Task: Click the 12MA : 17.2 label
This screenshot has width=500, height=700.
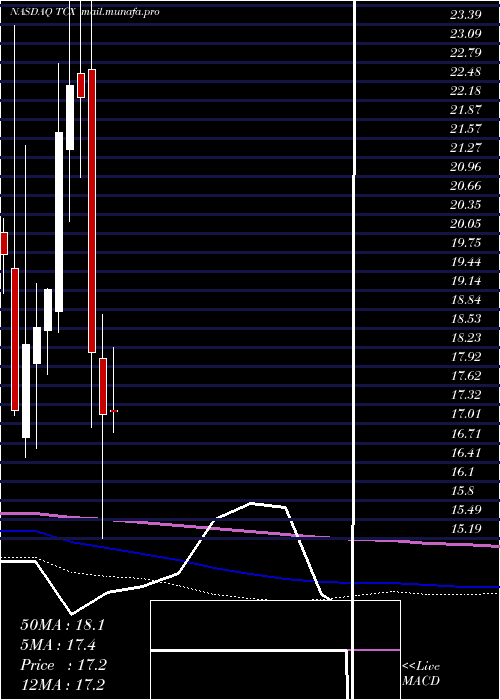Action: pos(62,685)
